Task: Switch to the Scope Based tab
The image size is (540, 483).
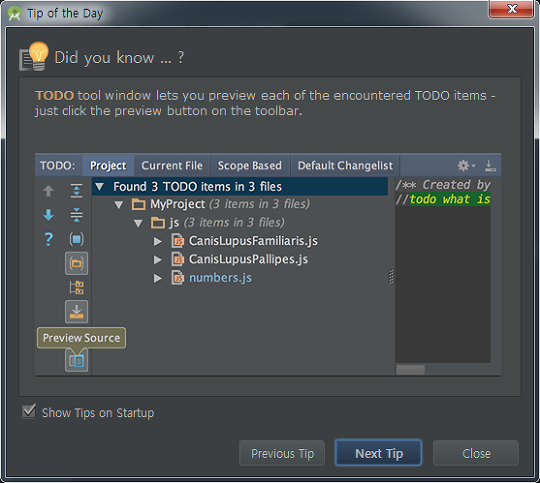Action: tap(249, 166)
